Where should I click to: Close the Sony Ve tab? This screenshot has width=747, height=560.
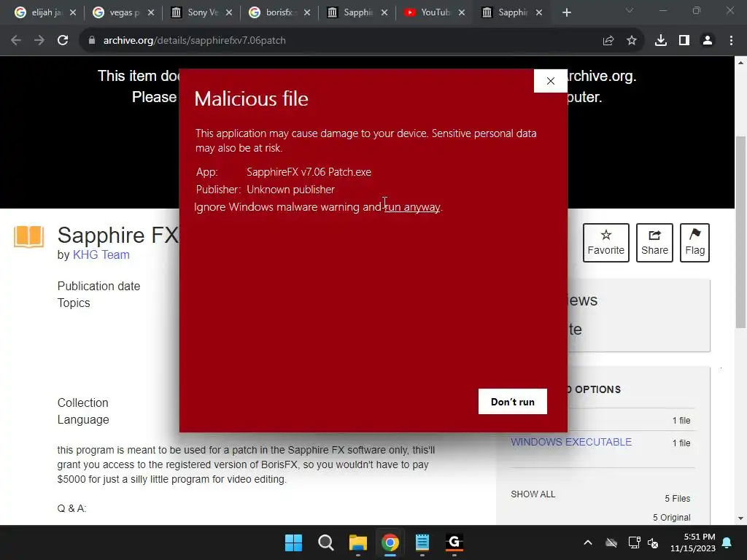pyautogui.click(x=229, y=13)
